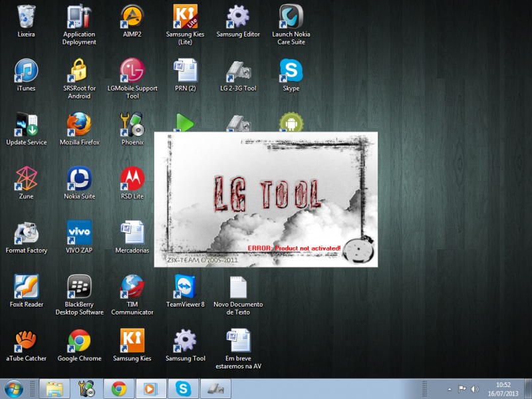This screenshot has width=532, height=399.
Task: Launch aTube Catcher
Action: [x=26, y=344]
